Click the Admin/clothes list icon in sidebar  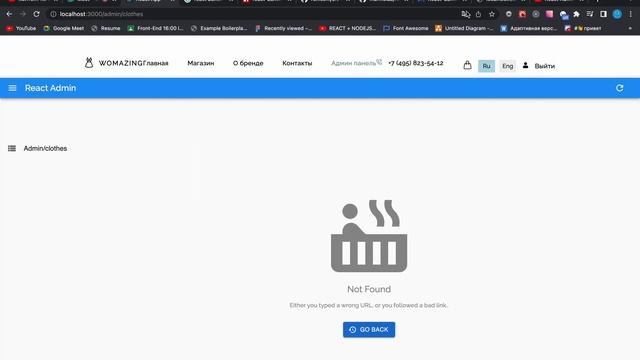pos(12,149)
